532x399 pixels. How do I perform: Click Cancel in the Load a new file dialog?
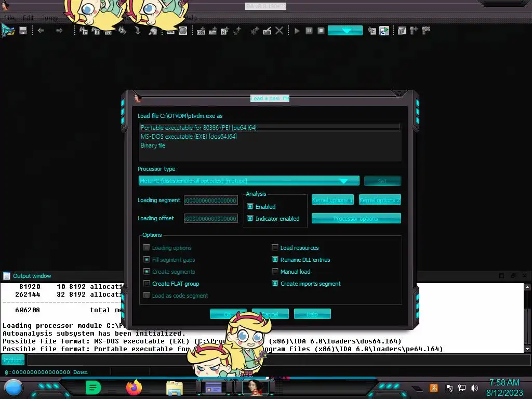click(270, 314)
